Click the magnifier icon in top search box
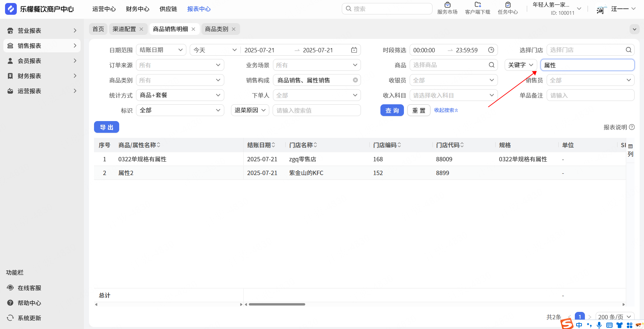The width and height of the screenshot is (644, 329). tap(349, 9)
